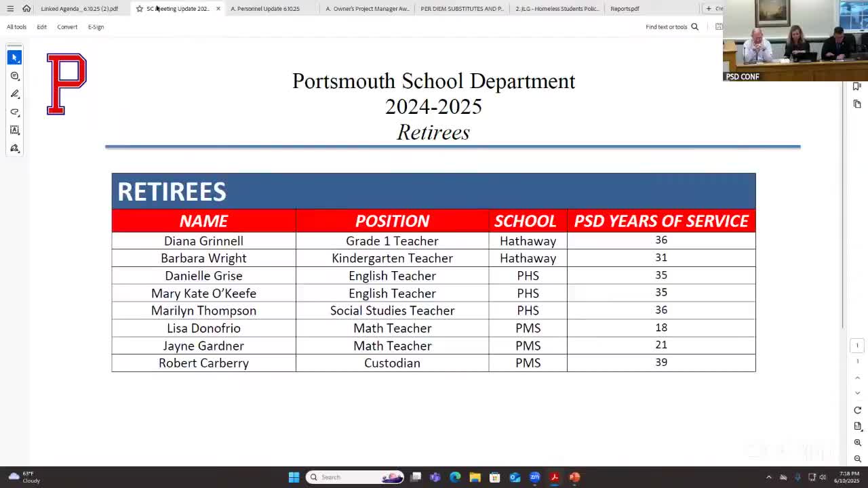Image resolution: width=868 pixels, height=488 pixels.
Task: Click the taskbar Search box
Action: point(355,477)
